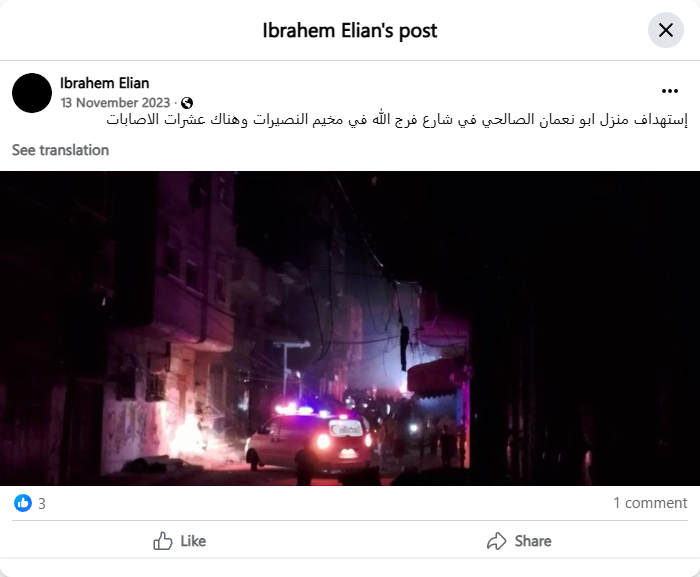
Task: Click See translation under the post
Action: click(60, 150)
